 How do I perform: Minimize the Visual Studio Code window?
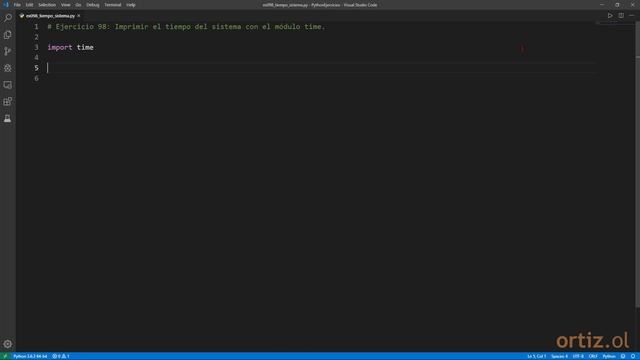point(602,5)
